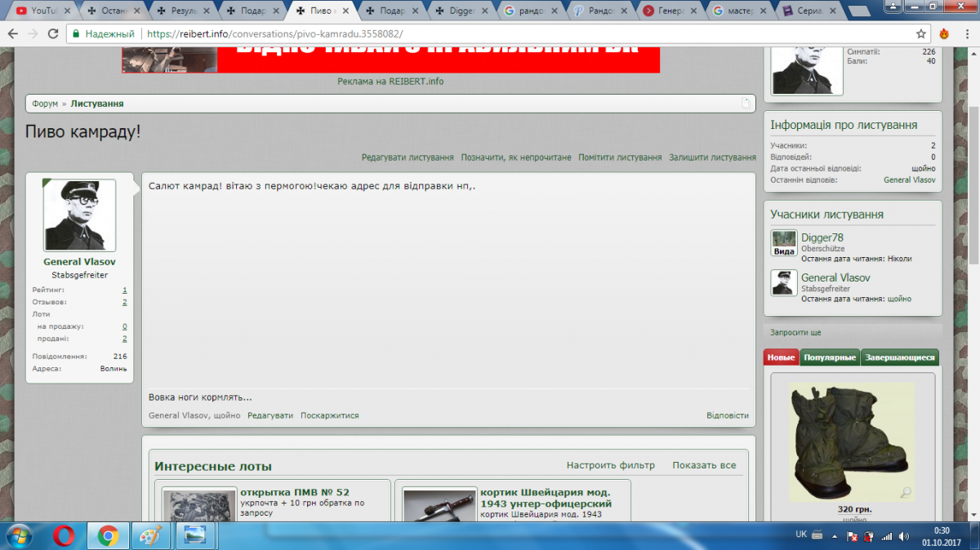Click the UK language indicator

pos(801,534)
